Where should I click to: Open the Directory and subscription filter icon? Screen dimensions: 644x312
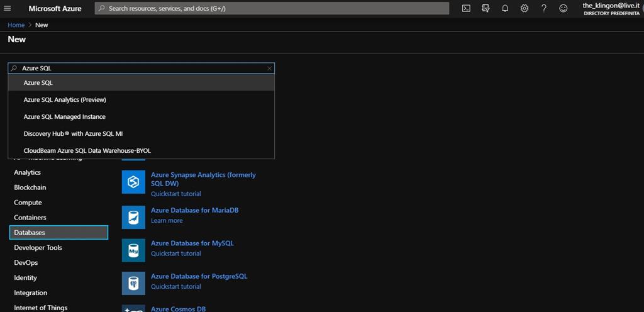coord(486,8)
